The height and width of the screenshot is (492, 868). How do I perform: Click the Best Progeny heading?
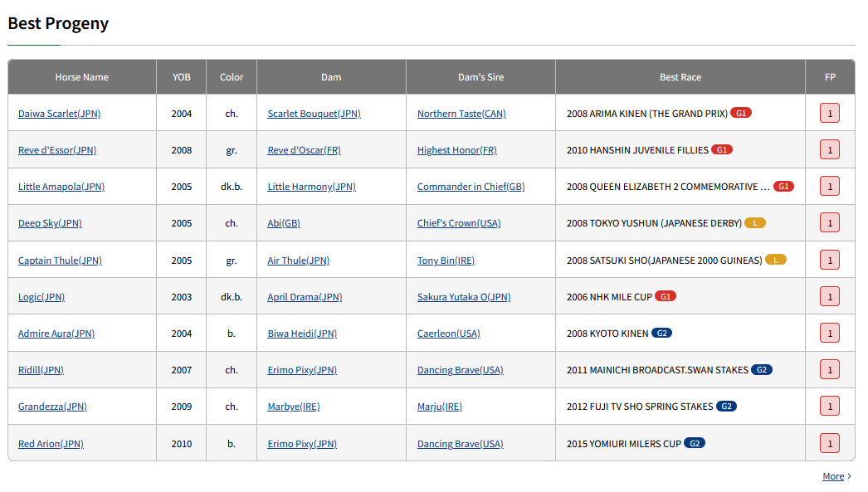pos(58,24)
